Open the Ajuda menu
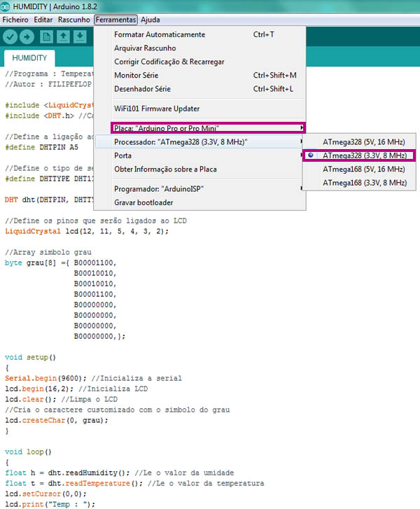Viewport: 420px width, 509px height. pos(150,20)
